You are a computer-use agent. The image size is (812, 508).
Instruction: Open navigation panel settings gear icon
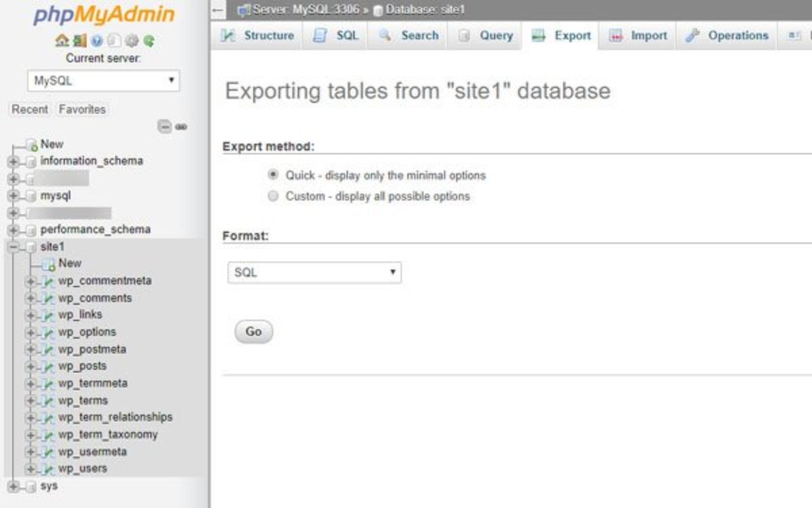tap(131, 41)
